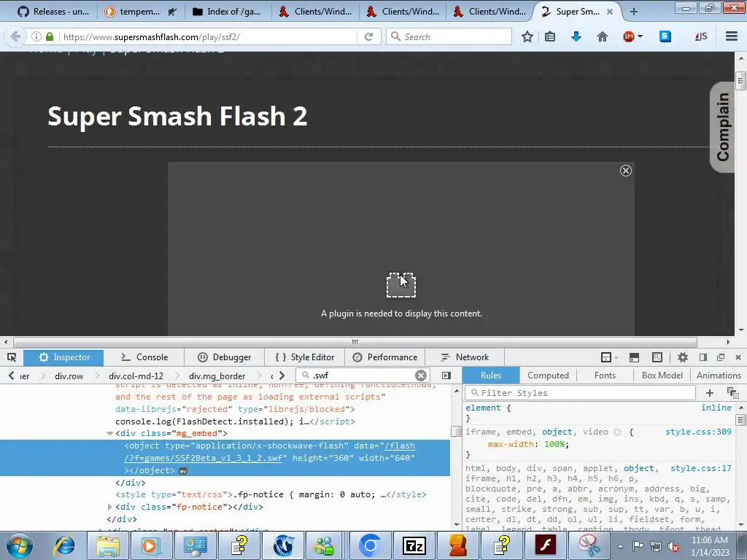Image resolution: width=747 pixels, height=560 pixels.
Task: Click the console.log(FlashDetect.installed) script line
Action: click(x=235, y=421)
